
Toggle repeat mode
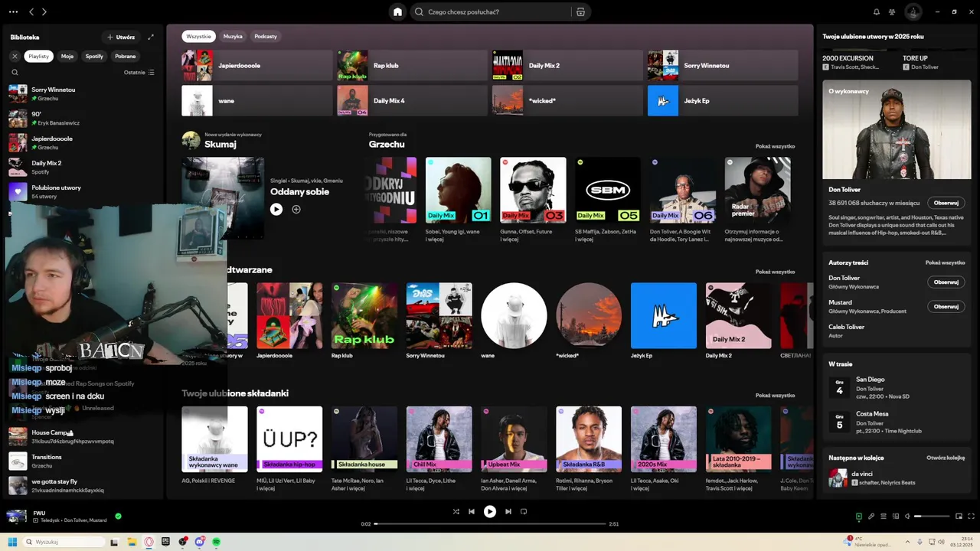524,511
